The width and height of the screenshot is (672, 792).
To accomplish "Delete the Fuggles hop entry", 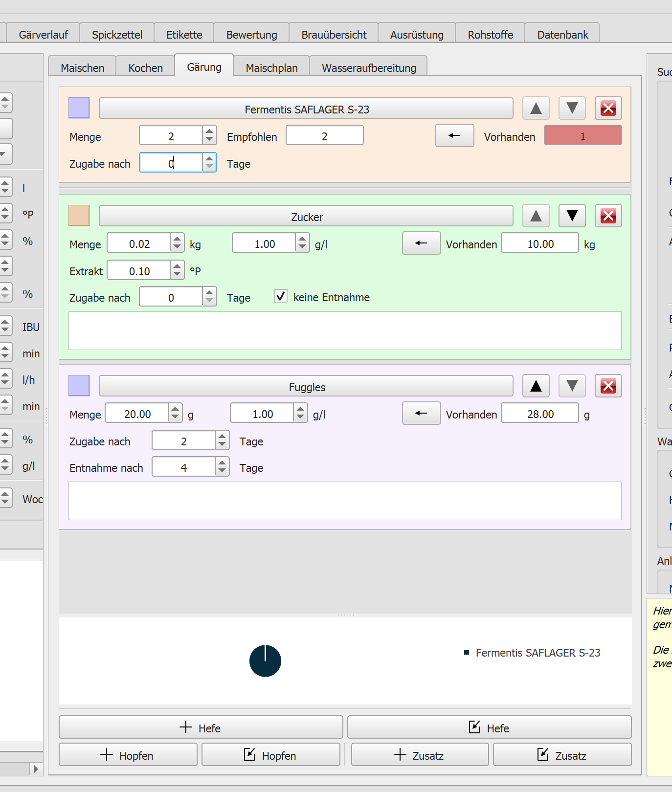I will pos(608,386).
